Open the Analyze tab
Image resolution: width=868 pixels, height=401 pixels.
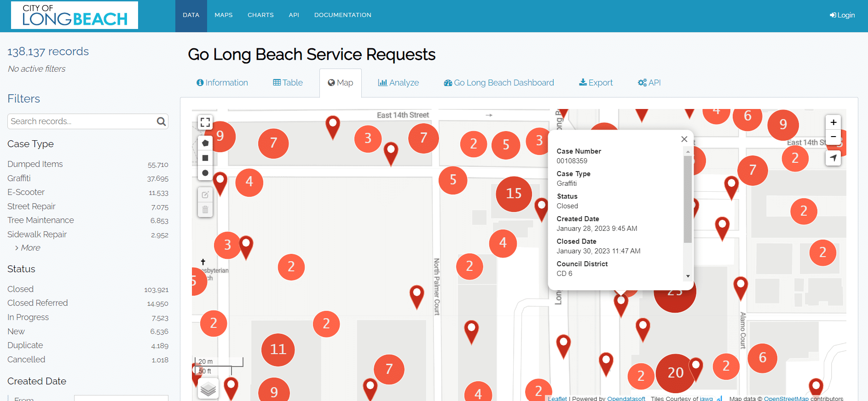point(398,83)
